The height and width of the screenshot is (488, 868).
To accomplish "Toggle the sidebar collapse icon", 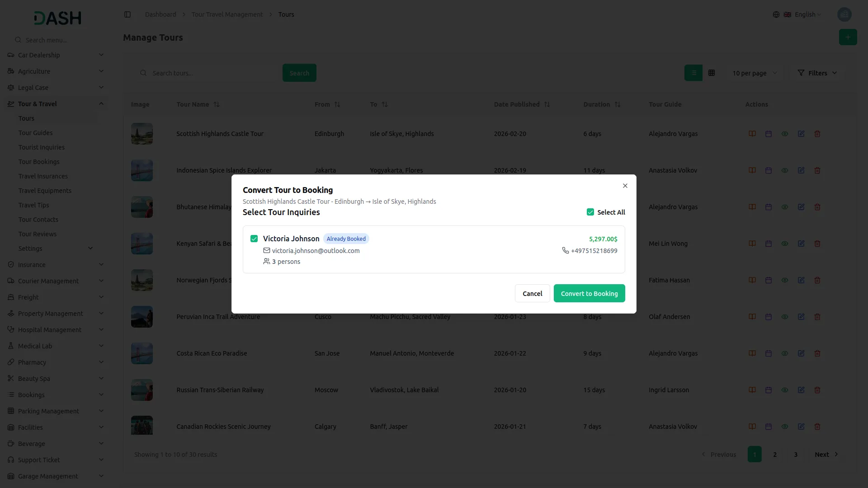I will pyautogui.click(x=127, y=14).
